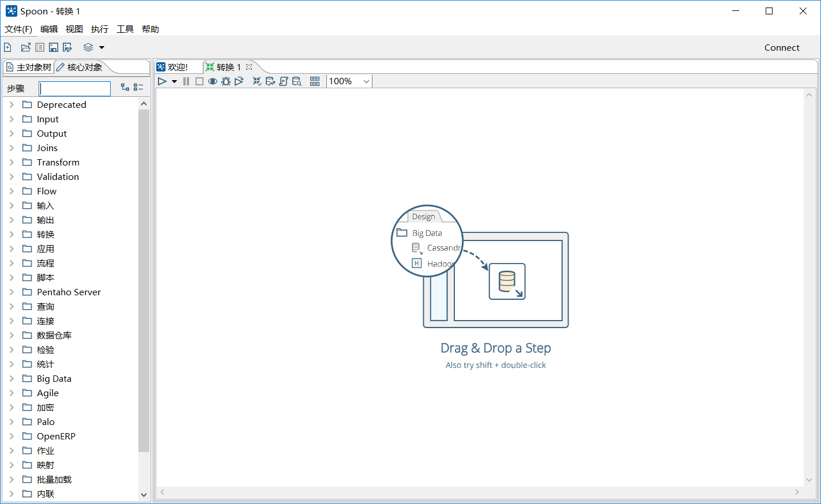Switch to the 主对象树 tab
This screenshot has height=504, width=821.
click(28, 67)
